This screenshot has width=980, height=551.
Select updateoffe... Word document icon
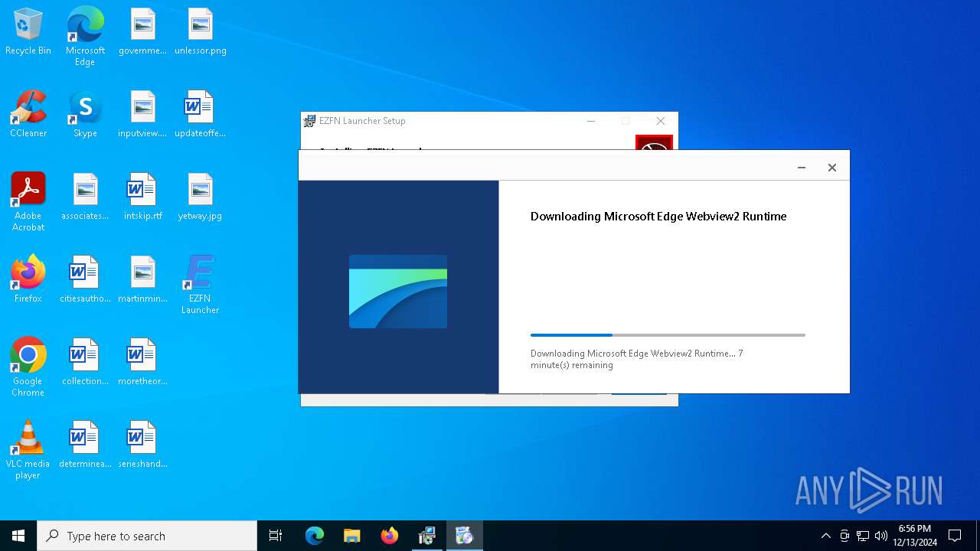200,115
